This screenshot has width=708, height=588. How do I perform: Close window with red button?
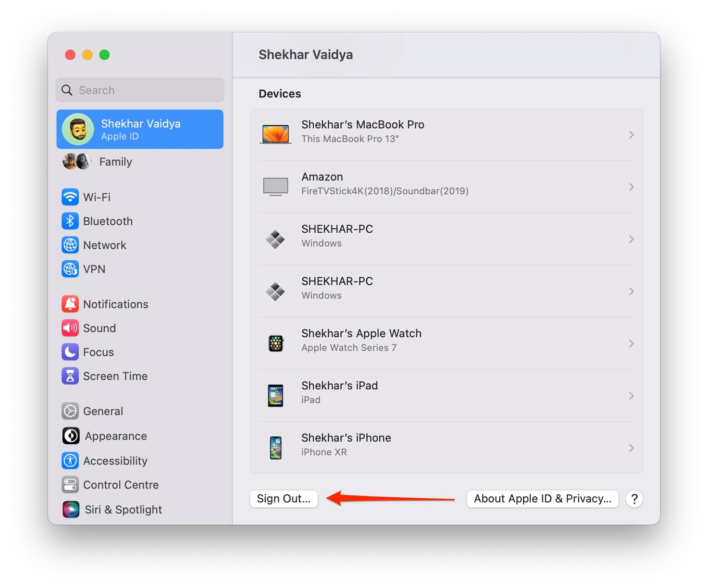click(x=70, y=55)
